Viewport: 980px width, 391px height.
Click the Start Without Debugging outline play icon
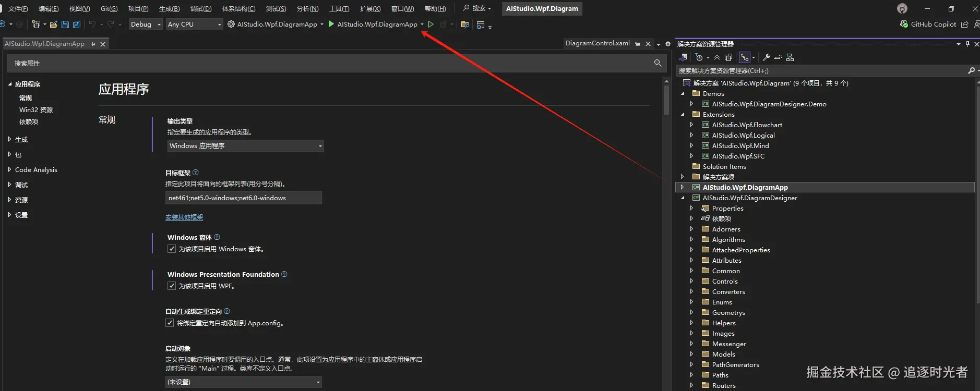pyautogui.click(x=431, y=24)
